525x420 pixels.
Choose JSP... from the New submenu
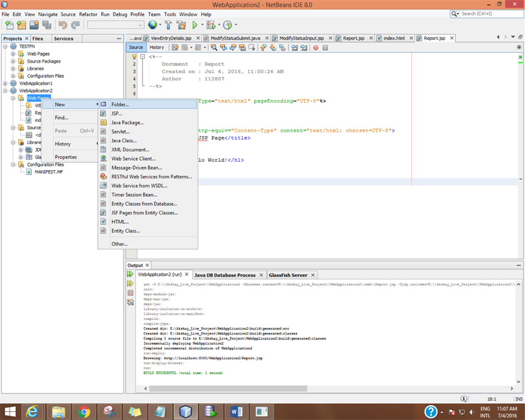coord(116,113)
